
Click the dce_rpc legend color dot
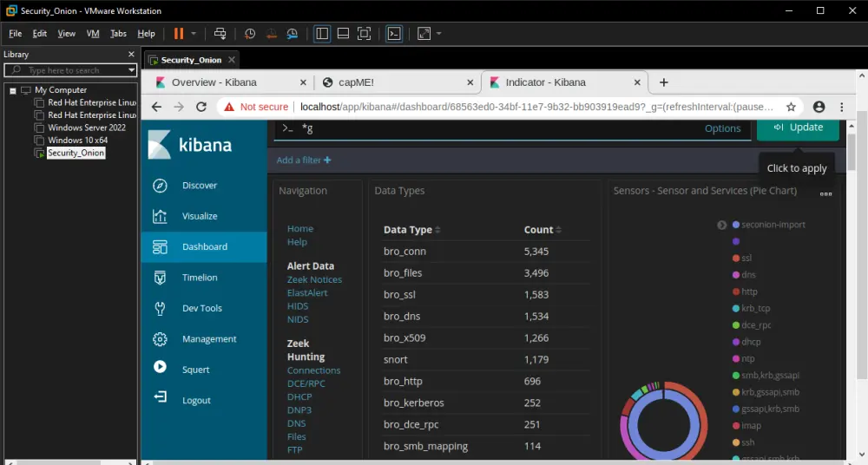pyautogui.click(x=736, y=325)
